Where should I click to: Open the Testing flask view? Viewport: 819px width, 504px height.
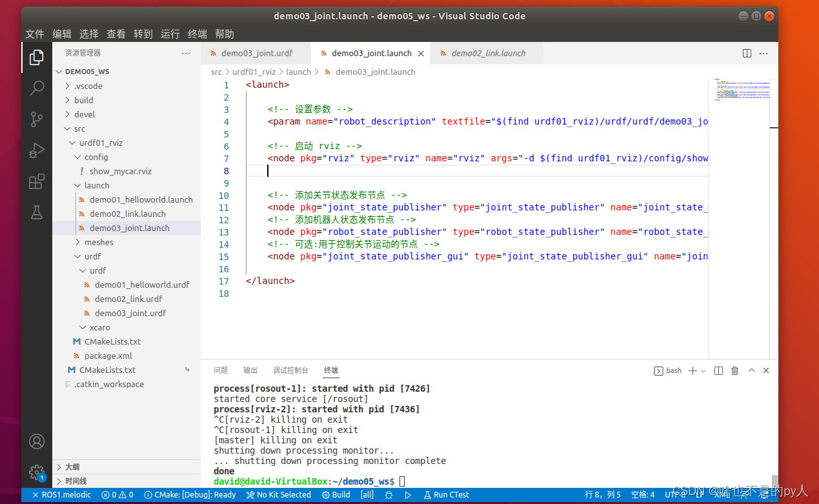37,212
